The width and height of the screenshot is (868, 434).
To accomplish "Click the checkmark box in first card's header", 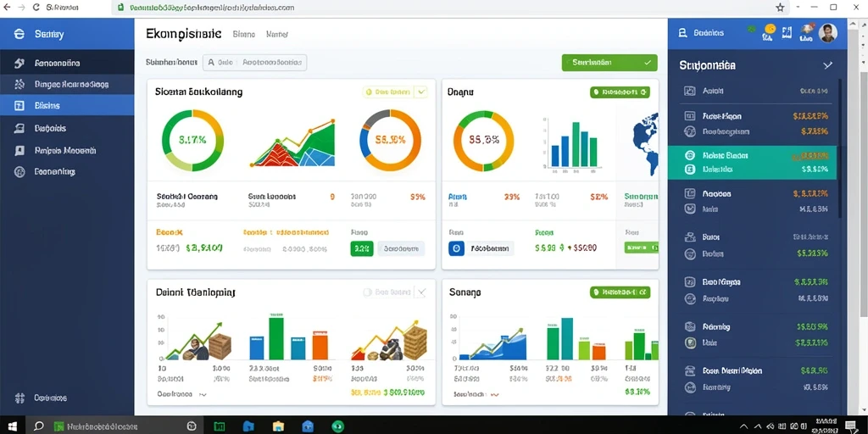I will coord(420,92).
